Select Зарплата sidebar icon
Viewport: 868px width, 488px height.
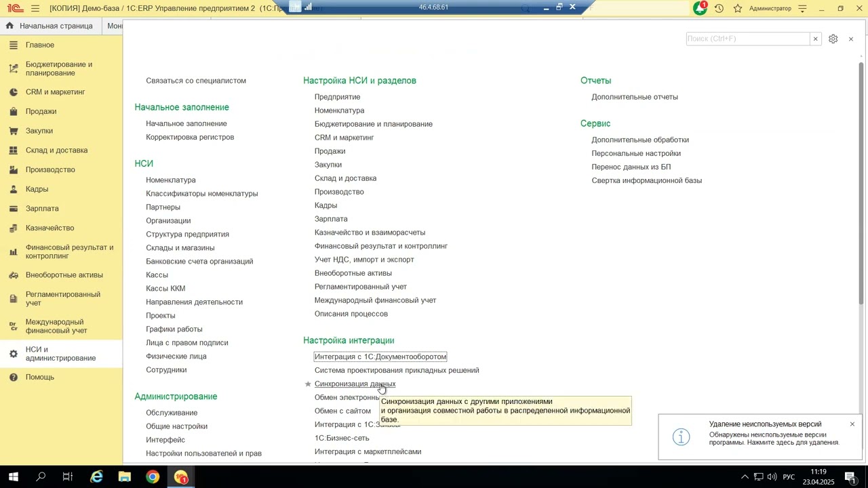[x=13, y=209]
